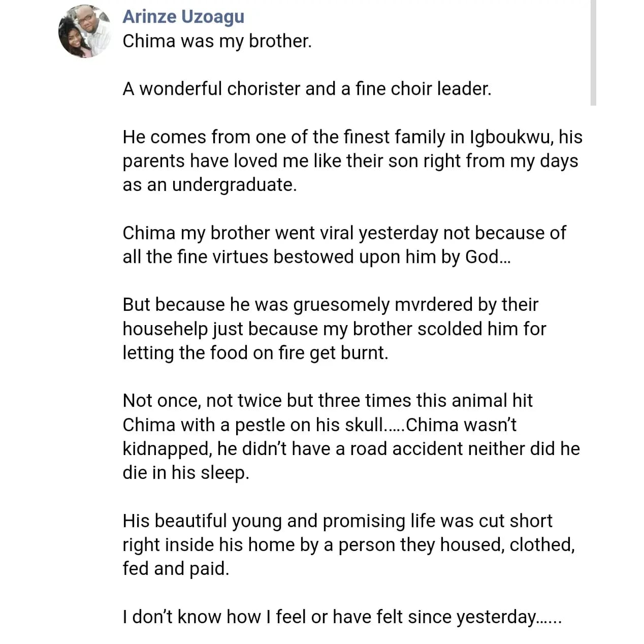
Task: Click the words "housed, clothed," in the post
Action: click(x=507, y=545)
